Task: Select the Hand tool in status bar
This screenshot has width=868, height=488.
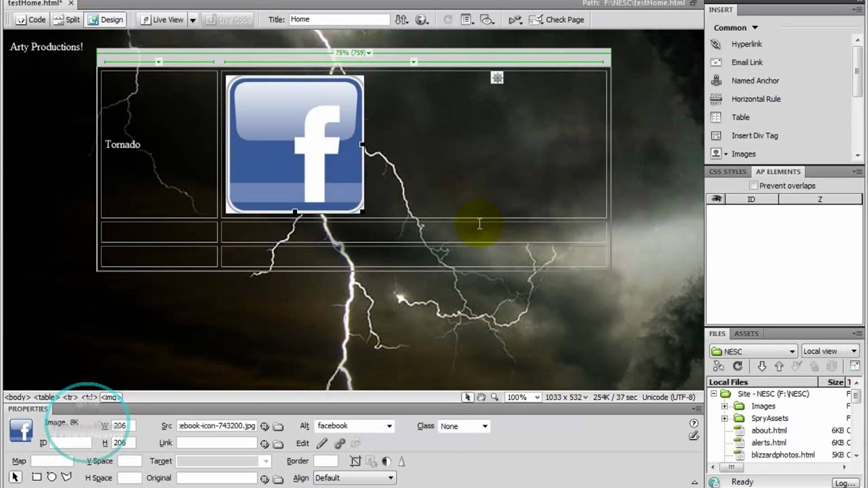Action: click(481, 397)
